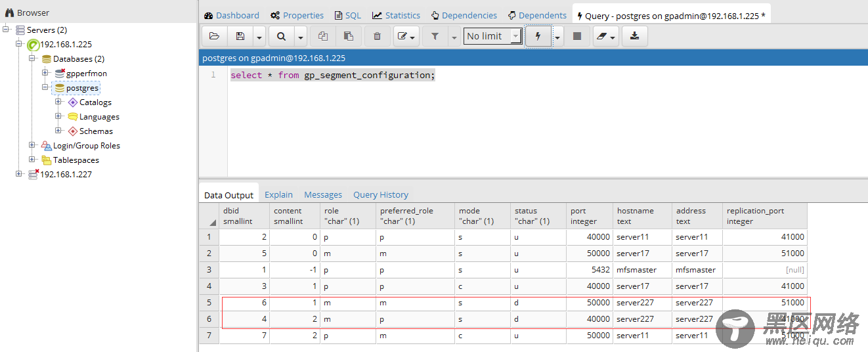Click the Paste rows icon
The height and width of the screenshot is (352, 868).
349,36
